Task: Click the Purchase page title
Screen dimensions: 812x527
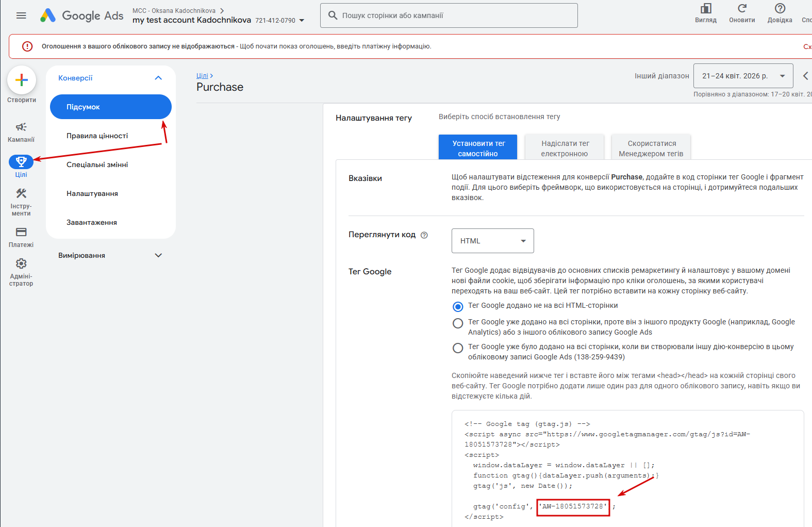Action: (x=220, y=87)
